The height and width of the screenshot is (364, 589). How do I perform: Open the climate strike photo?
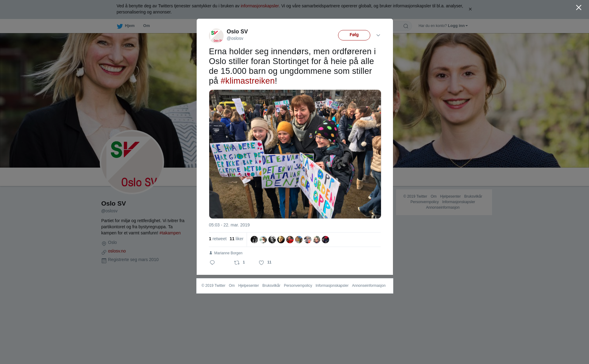295,154
